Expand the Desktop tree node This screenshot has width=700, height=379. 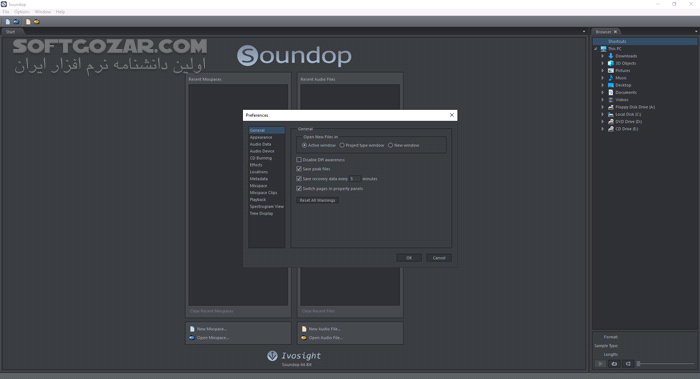click(x=603, y=85)
